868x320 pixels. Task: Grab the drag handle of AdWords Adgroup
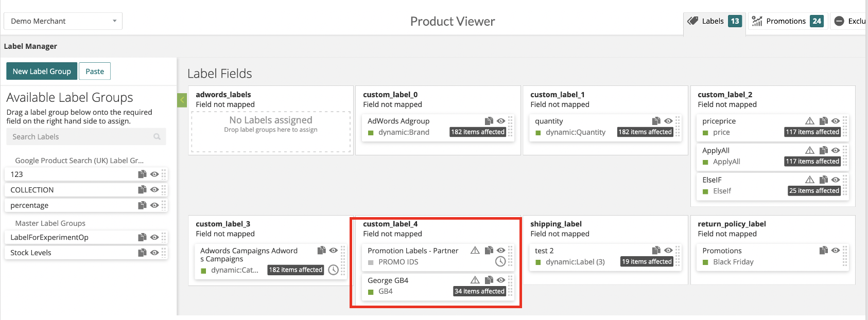[510, 127]
